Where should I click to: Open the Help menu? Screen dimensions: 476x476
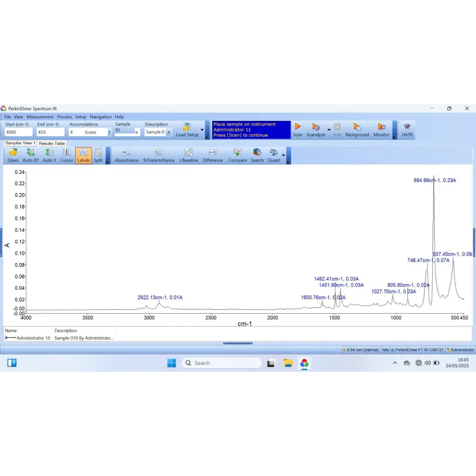[x=119, y=117]
